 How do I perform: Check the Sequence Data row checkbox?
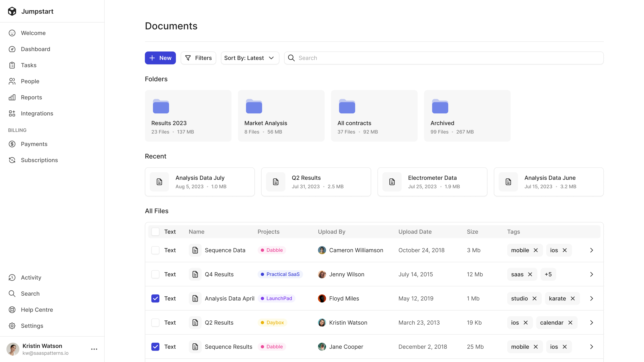coord(155,250)
